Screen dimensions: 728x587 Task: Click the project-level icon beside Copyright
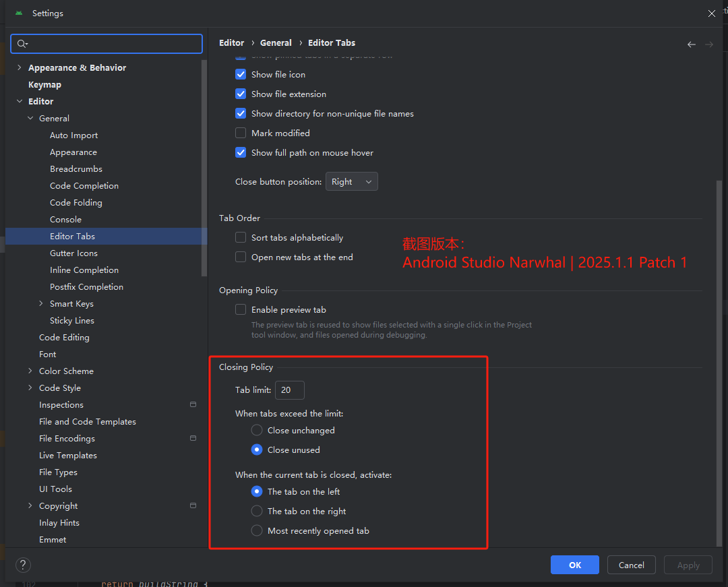[x=193, y=505]
